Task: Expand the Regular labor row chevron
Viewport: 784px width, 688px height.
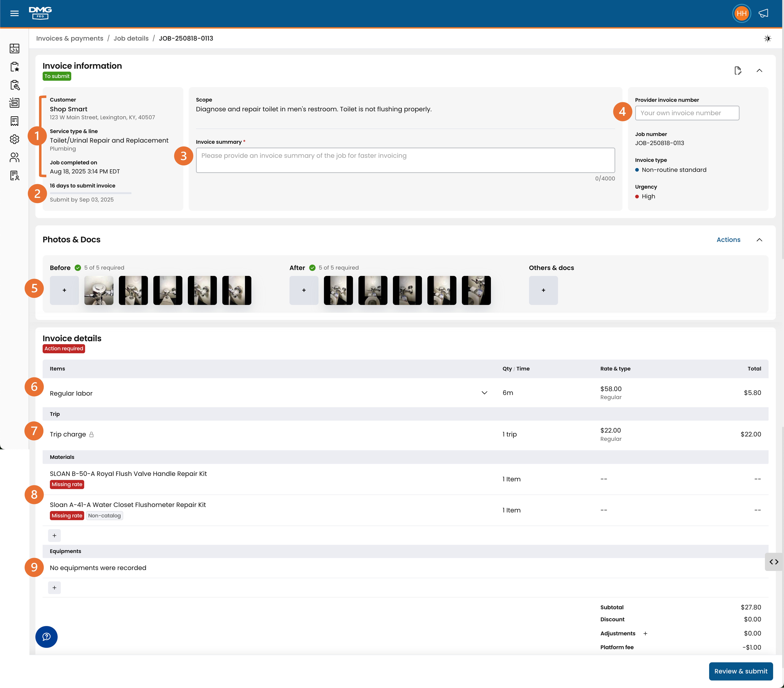Action: click(484, 393)
